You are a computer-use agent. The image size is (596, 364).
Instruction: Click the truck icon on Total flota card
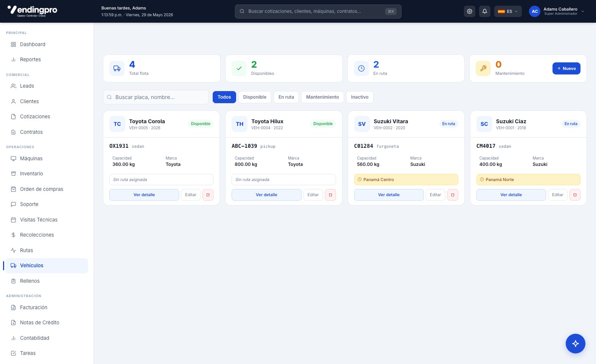pos(117,68)
